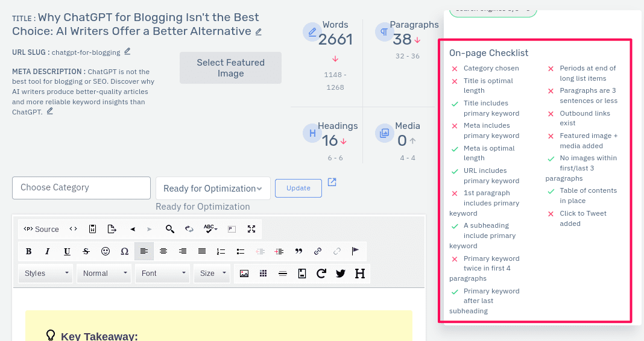The width and height of the screenshot is (644, 341).
Task: Insert a block quote
Action: point(298,251)
